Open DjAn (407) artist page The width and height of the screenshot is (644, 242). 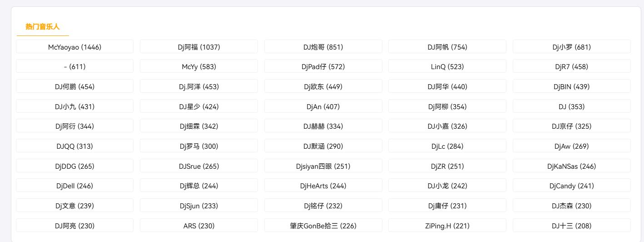(x=323, y=106)
